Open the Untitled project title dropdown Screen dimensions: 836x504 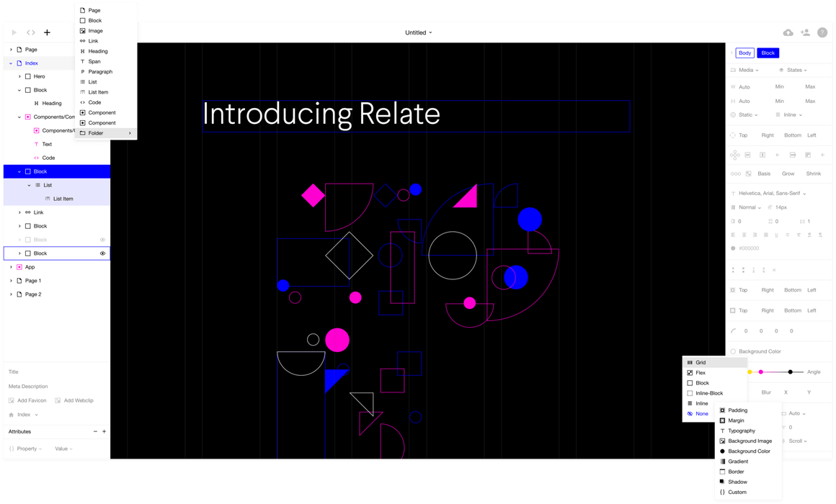point(419,32)
